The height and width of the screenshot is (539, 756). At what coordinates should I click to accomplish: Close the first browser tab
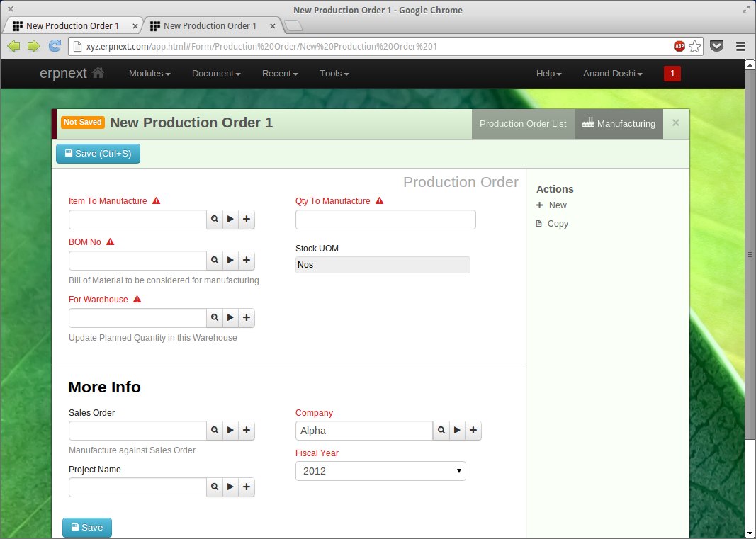(x=135, y=26)
